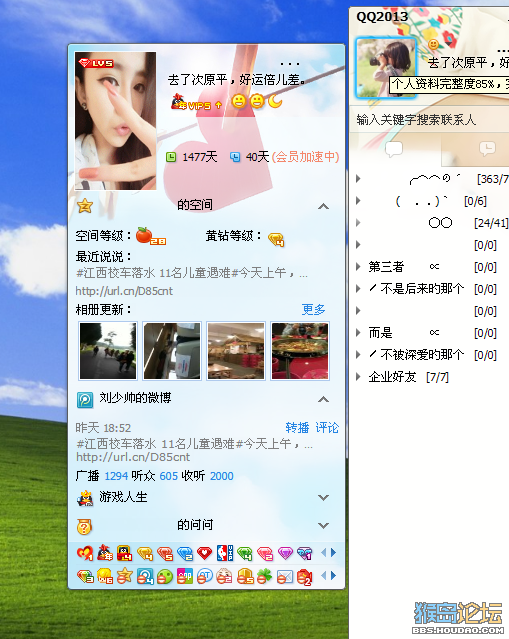Click the VIP5 annual member icon under signature

pos(196,102)
